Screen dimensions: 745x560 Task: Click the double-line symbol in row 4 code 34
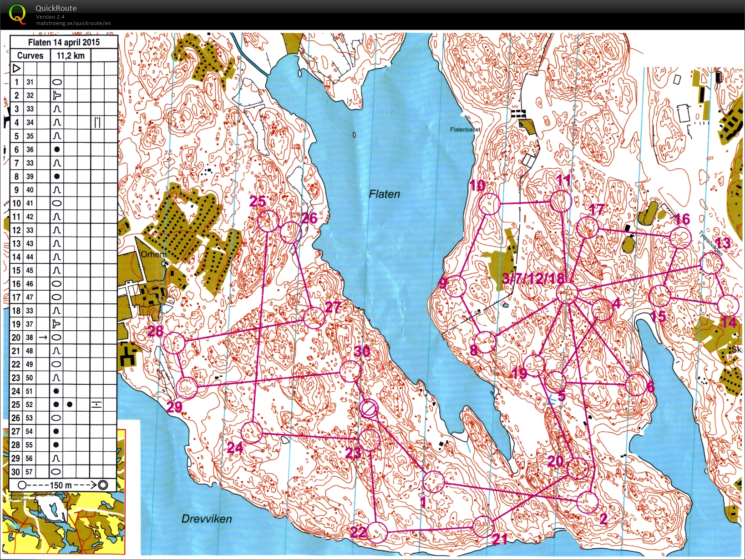coord(97,122)
